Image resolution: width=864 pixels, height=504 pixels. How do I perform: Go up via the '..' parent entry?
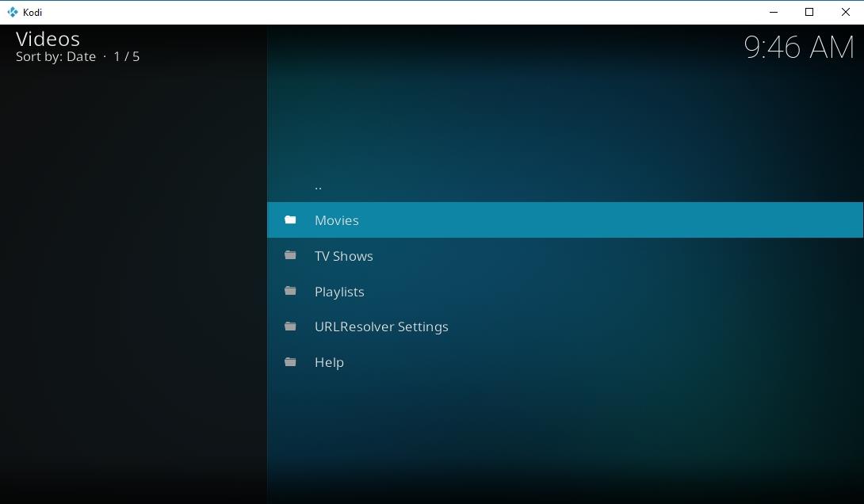tap(318, 185)
